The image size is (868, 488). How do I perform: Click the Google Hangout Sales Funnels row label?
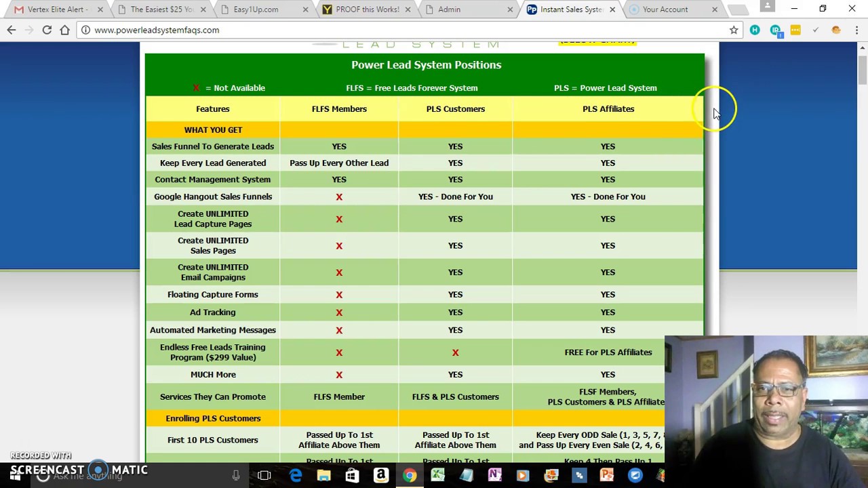pos(213,197)
